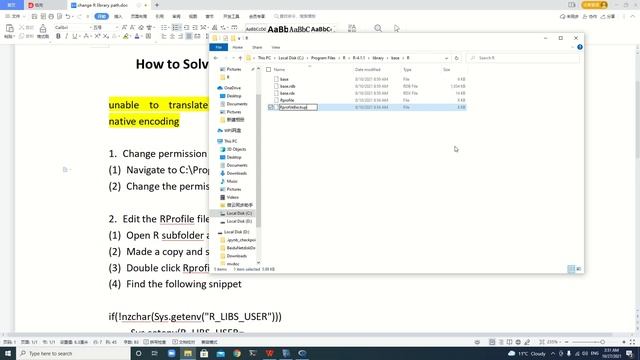Collapse the WPS ribbon with the chevron
Image resolution: width=640 pixels, height=360 pixels.
pyautogui.click(x=633, y=16)
